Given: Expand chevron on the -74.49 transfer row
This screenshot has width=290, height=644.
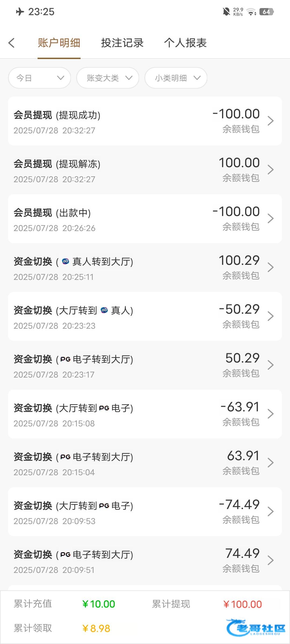Looking at the screenshot, I should [270, 512].
